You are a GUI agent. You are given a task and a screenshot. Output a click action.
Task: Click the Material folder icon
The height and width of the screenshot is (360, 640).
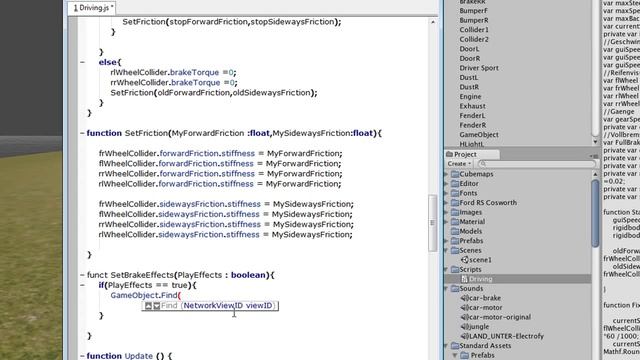click(x=455, y=222)
